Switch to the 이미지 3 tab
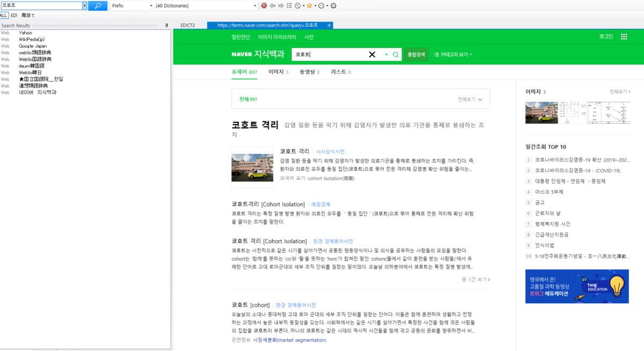The width and height of the screenshot is (644, 351). (x=279, y=71)
